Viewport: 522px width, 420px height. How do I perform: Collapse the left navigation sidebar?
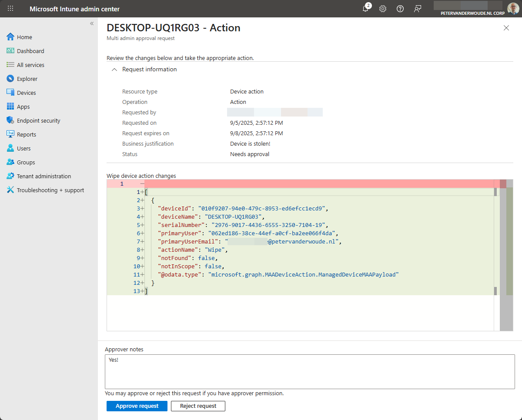point(92,23)
